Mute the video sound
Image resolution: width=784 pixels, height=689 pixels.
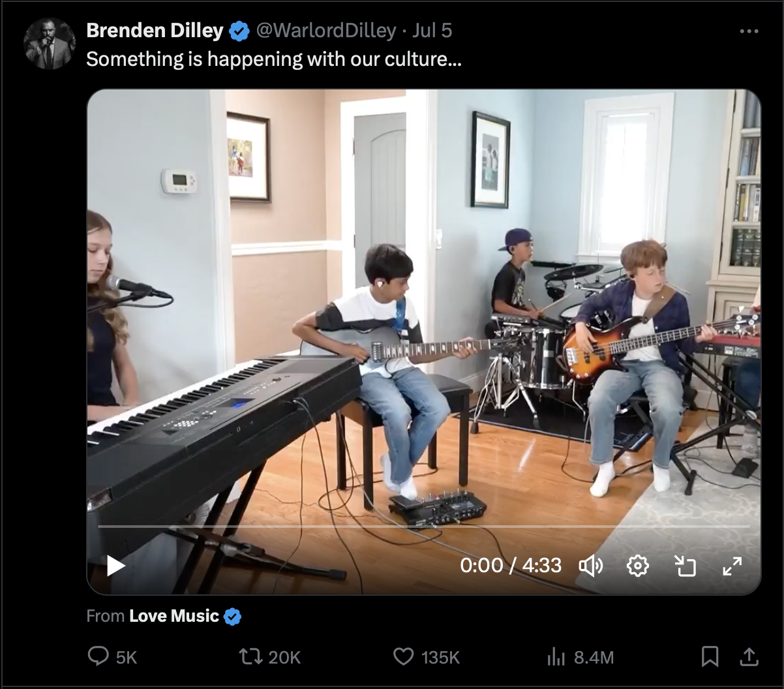point(590,566)
